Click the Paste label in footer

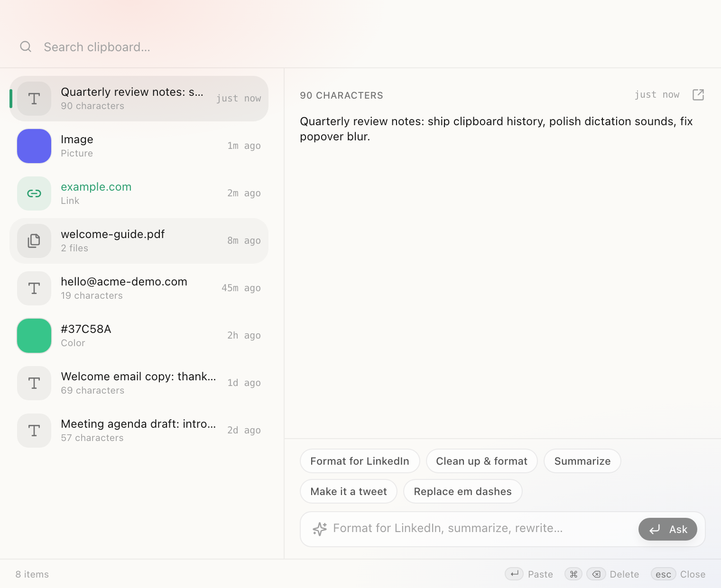click(540, 574)
